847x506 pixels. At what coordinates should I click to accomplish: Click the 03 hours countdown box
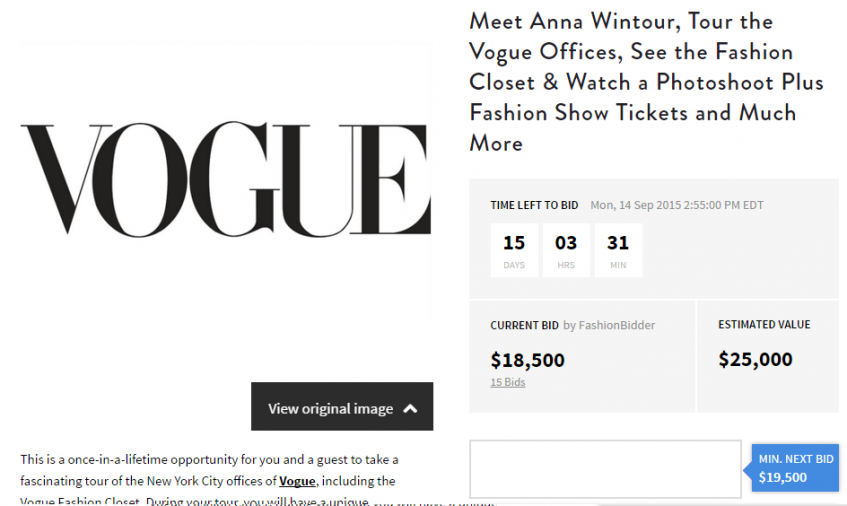pyautogui.click(x=566, y=249)
